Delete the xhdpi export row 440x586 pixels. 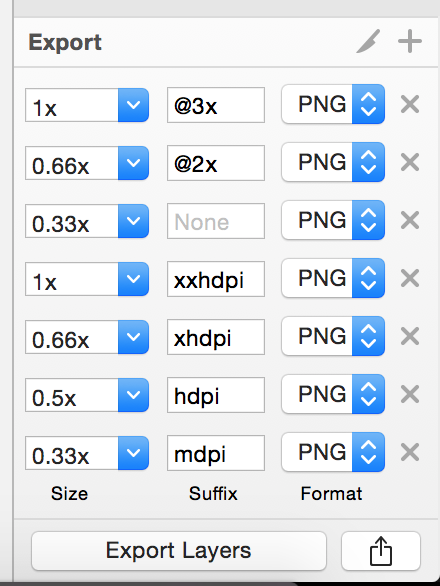tap(410, 336)
